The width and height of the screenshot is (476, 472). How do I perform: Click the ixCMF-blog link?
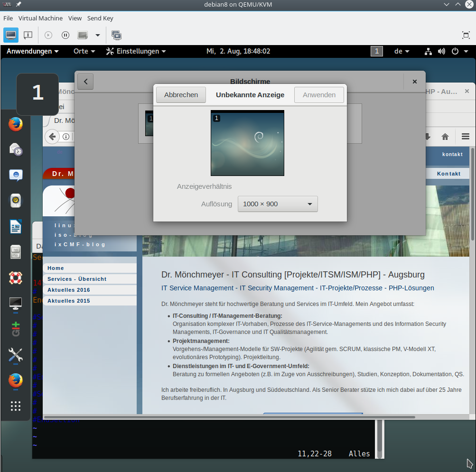(x=80, y=244)
